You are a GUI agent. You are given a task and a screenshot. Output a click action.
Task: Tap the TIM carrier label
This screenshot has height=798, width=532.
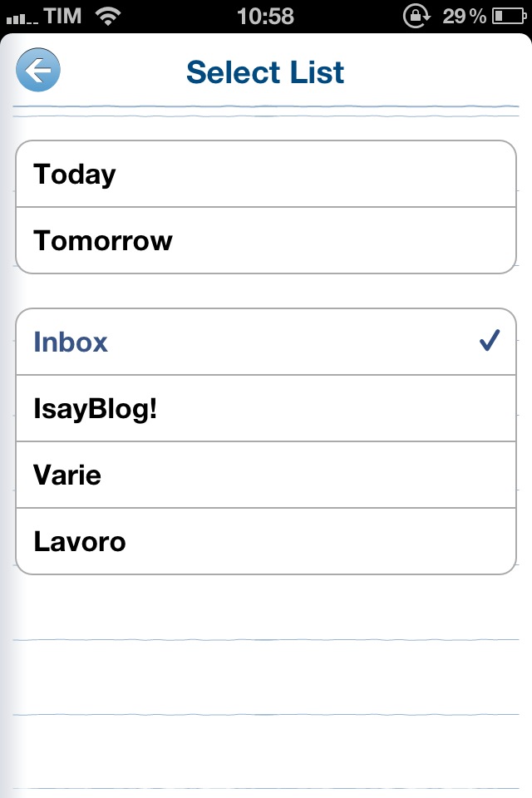pyautogui.click(x=62, y=16)
